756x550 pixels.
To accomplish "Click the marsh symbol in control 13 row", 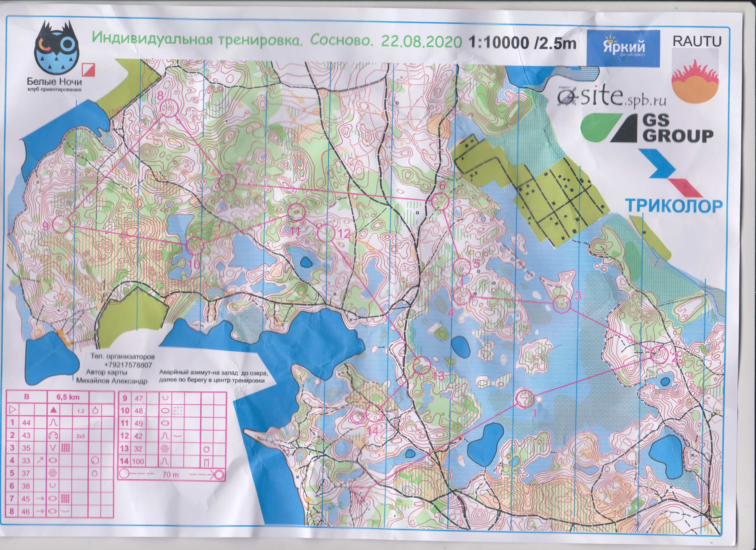I will click(x=165, y=448).
